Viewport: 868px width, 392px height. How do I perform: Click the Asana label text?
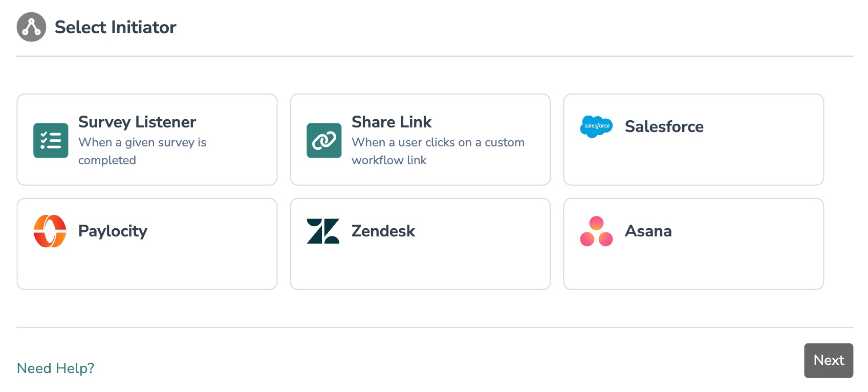(647, 231)
